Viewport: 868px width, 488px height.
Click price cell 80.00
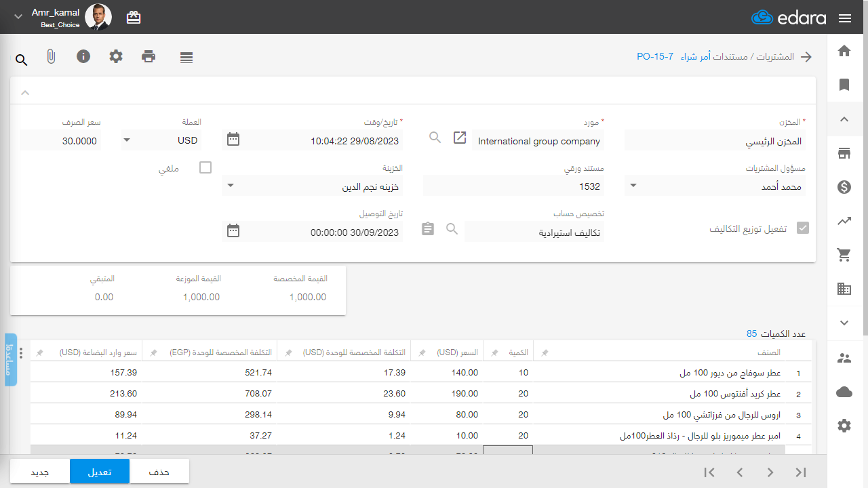(446, 415)
